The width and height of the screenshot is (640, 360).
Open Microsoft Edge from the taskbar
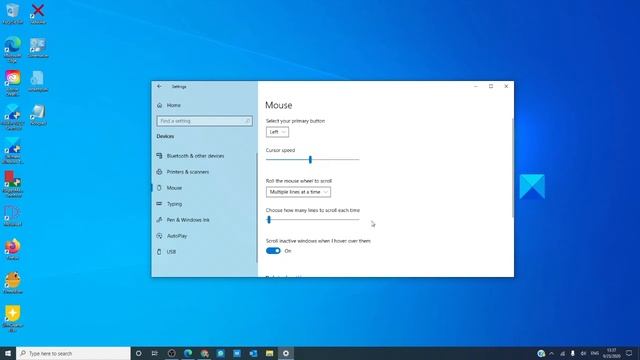pos(188,353)
